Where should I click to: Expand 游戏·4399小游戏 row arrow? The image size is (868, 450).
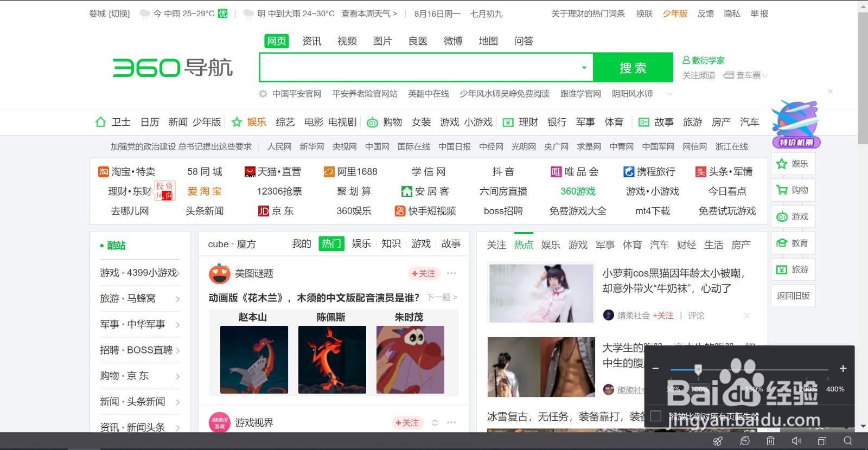178,273
